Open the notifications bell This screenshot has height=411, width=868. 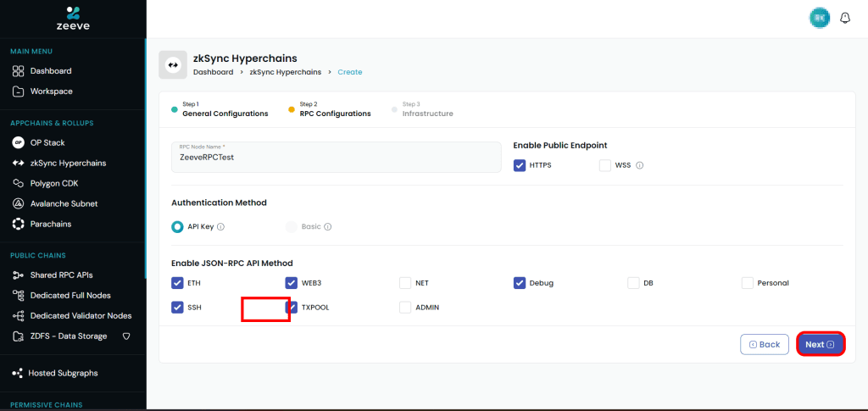845,19
